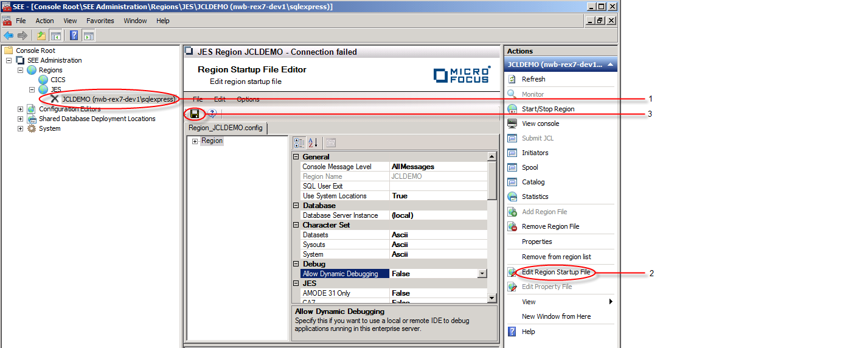Click the Remove Region File action
Image resolution: width=868 pixels, height=348 pixels.
click(550, 226)
